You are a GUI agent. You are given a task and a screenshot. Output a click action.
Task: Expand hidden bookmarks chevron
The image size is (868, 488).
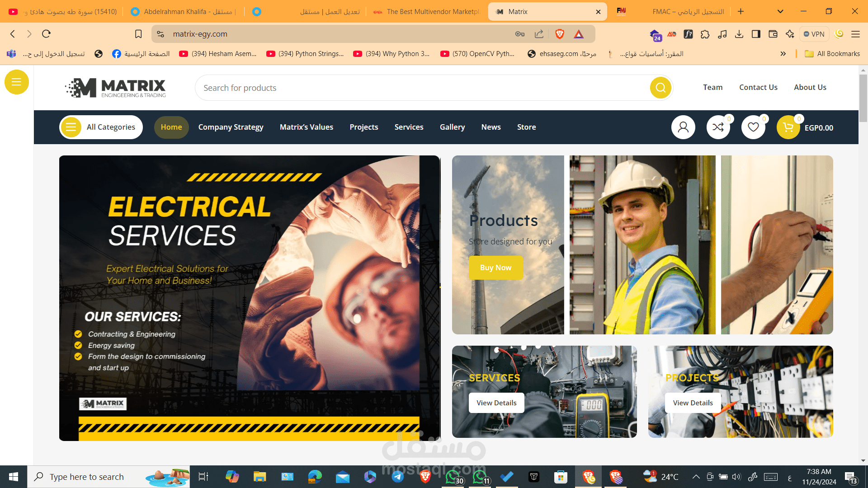pos(783,54)
